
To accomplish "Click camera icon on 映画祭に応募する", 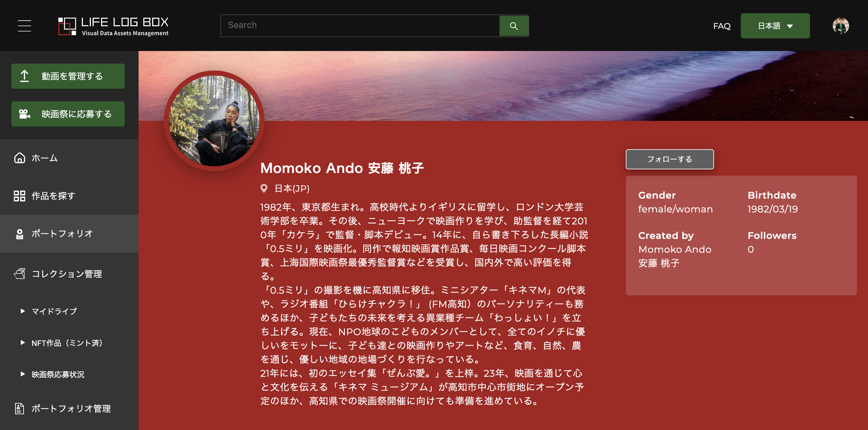I will (24, 114).
